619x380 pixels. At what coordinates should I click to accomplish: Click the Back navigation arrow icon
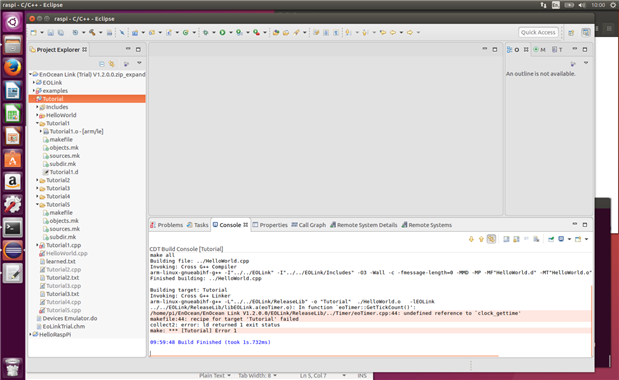[x=393, y=33]
